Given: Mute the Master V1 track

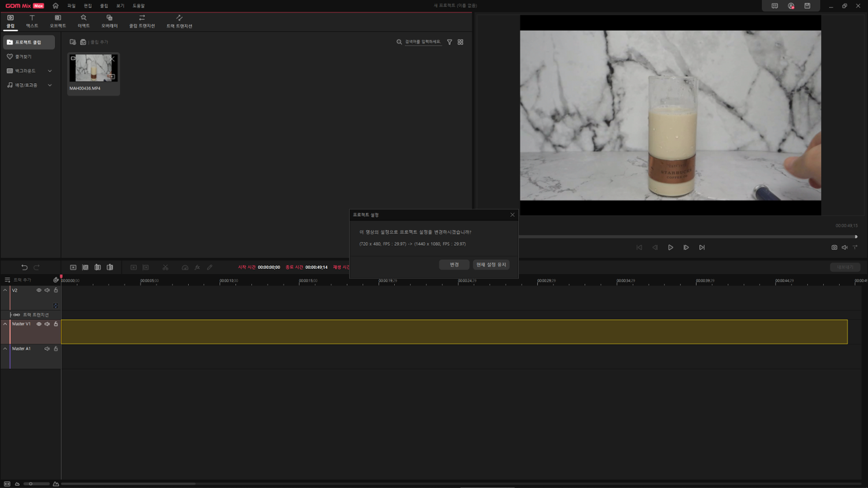Looking at the screenshot, I should [x=47, y=324].
